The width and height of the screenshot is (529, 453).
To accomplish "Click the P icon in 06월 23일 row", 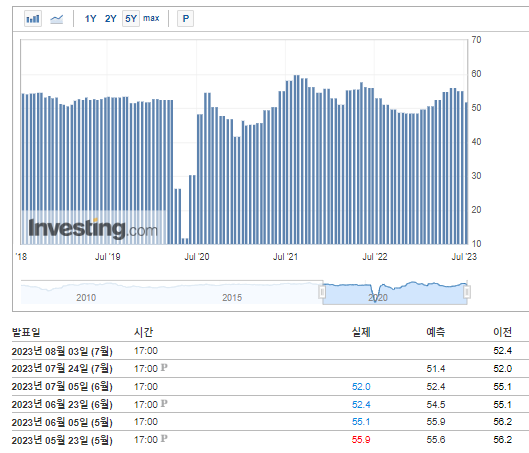I will pyautogui.click(x=164, y=403).
